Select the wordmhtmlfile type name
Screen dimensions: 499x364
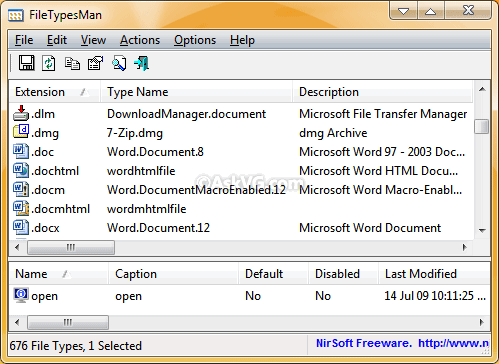(147, 209)
